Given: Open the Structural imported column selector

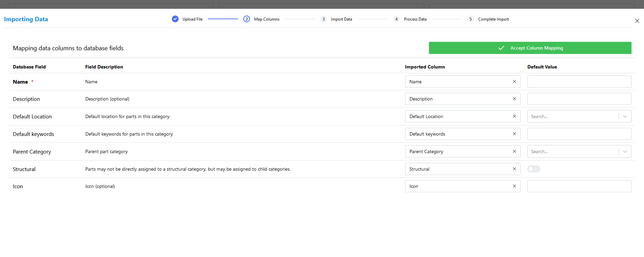Looking at the screenshot, I should click(x=458, y=169).
